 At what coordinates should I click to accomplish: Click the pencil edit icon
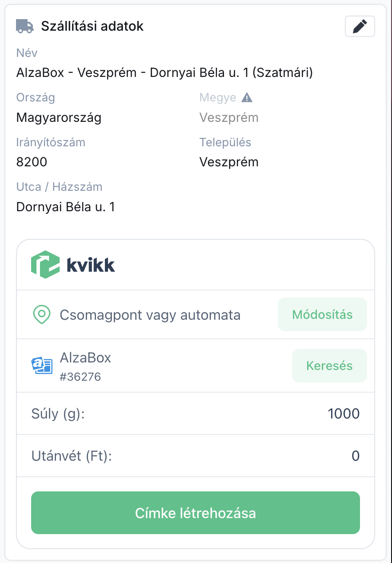tap(360, 26)
